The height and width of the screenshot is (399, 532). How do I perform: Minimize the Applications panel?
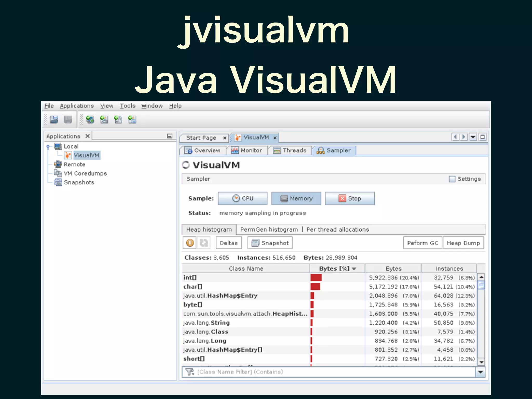170,136
